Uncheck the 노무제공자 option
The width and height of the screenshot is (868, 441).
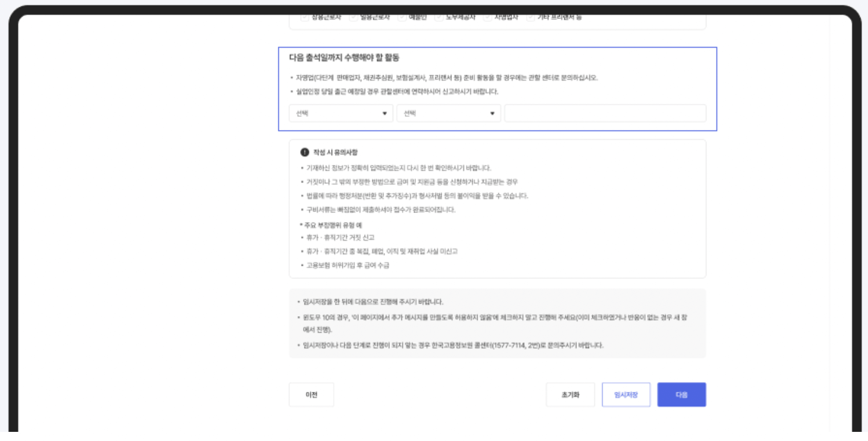(438, 17)
